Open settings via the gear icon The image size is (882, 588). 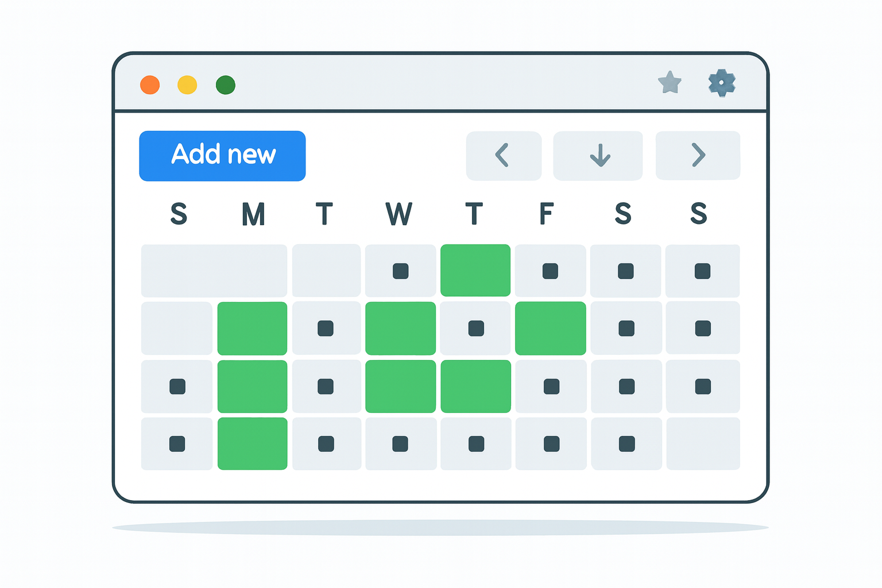722,83
